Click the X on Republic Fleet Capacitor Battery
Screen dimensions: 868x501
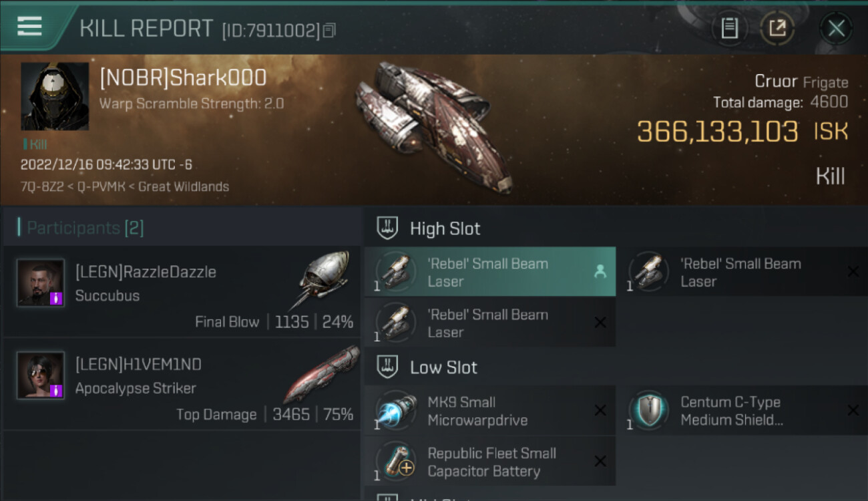click(x=600, y=462)
